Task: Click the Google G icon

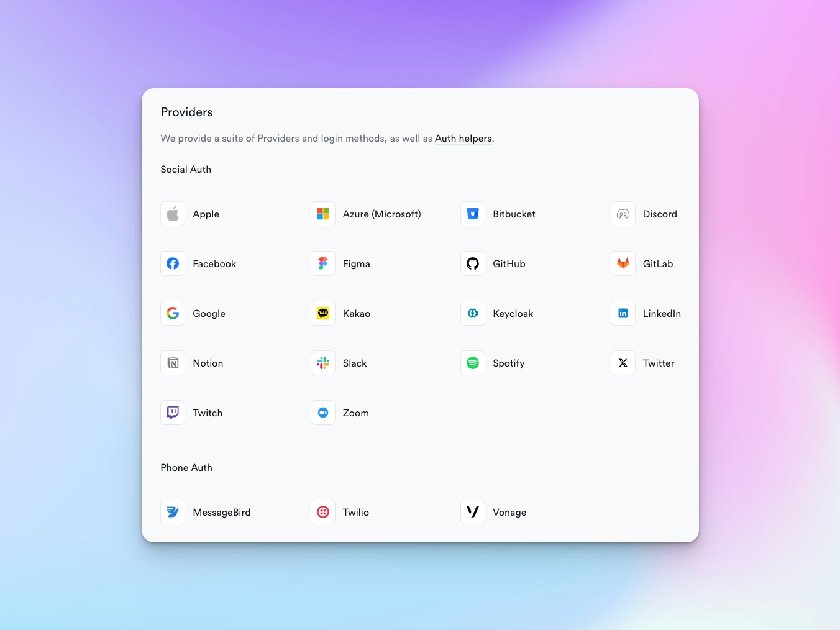Action: click(173, 313)
